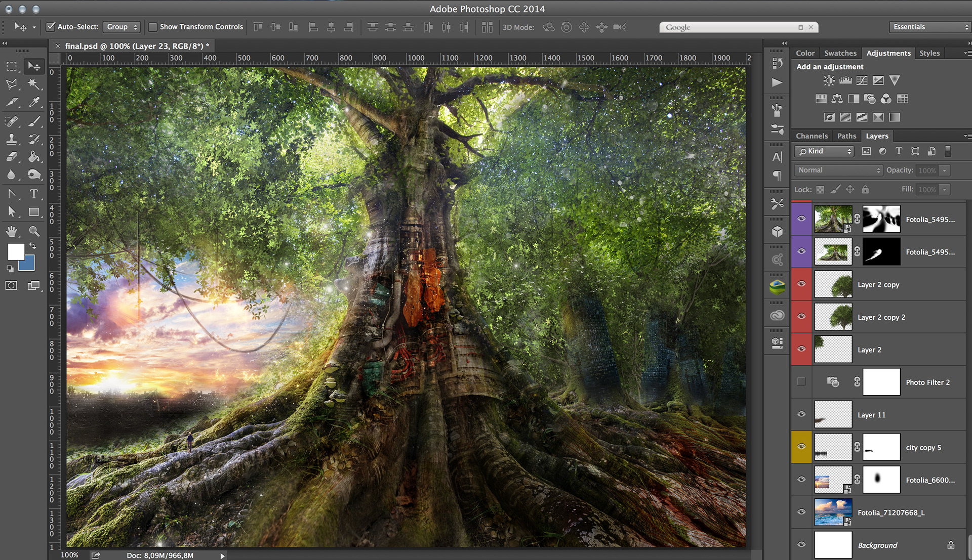Select the Spot Healing Brush tool

tap(12, 121)
